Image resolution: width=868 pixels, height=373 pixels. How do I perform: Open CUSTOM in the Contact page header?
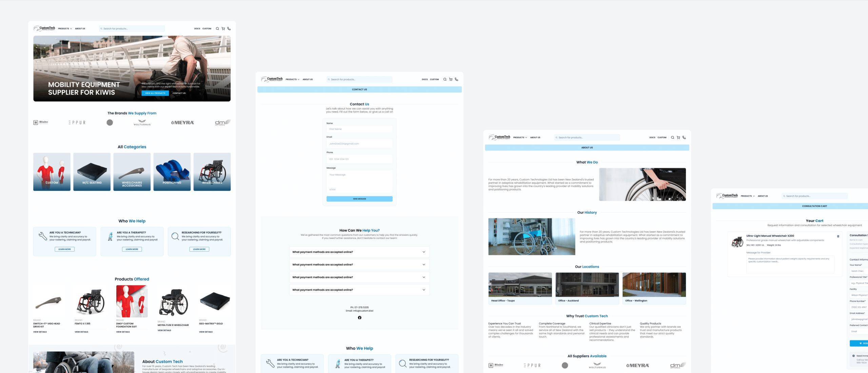[434, 79]
